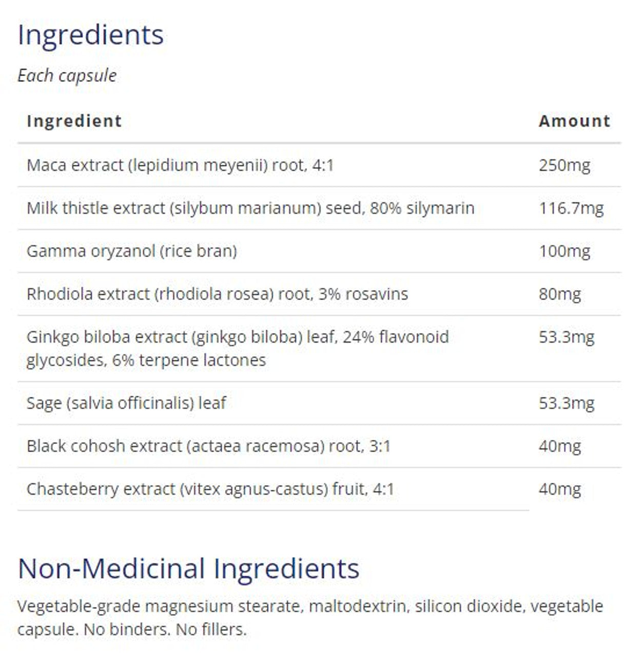Click the 116.7mg amount value
The image size is (644, 657).
571,208
